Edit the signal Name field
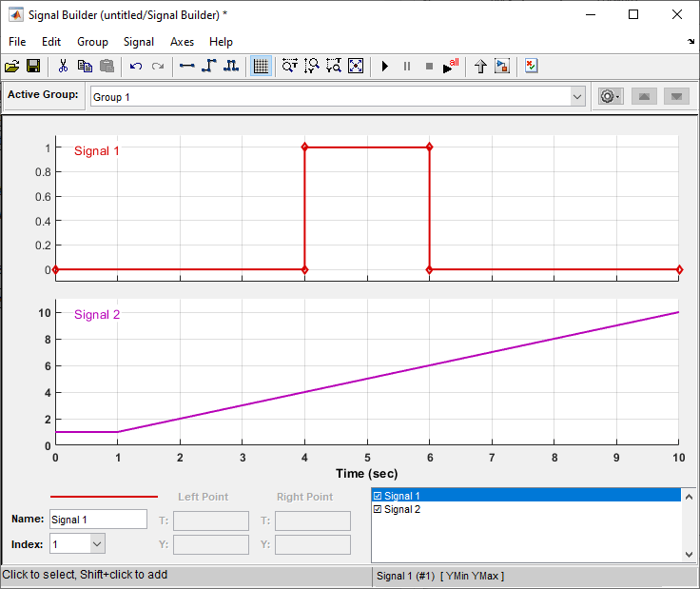This screenshot has height=589, width=700. coord(98,520)
